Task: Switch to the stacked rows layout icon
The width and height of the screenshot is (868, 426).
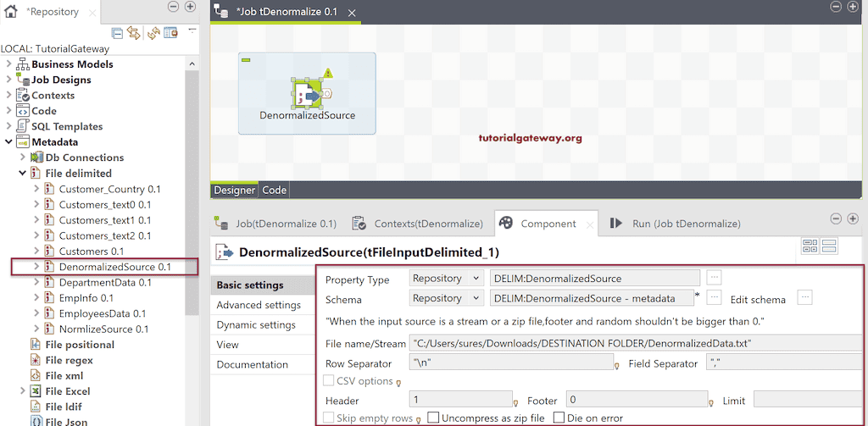Action: point(831,246)
